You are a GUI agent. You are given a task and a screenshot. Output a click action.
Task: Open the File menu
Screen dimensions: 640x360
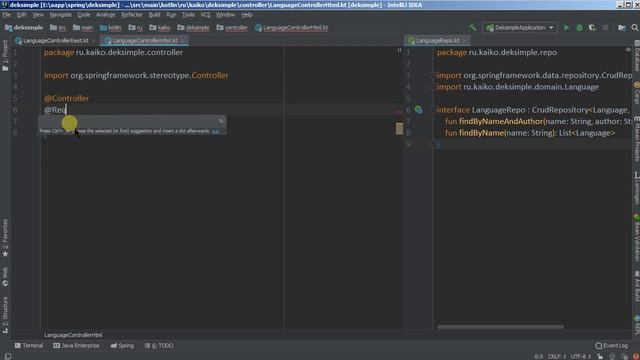[x=7, y=15]
